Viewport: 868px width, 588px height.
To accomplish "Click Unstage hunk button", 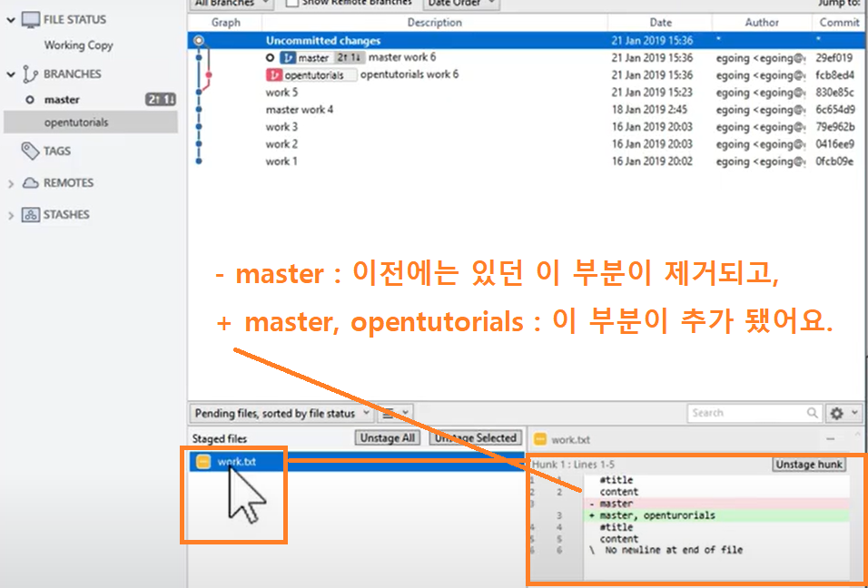I will [x=809, y=465].
